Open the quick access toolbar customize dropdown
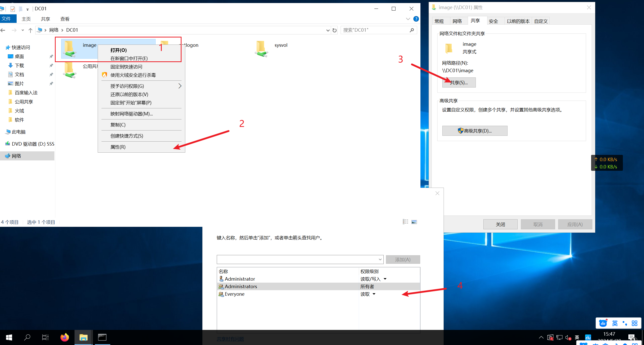This screenshot has width=644, height=345. [x=28, y=9]
